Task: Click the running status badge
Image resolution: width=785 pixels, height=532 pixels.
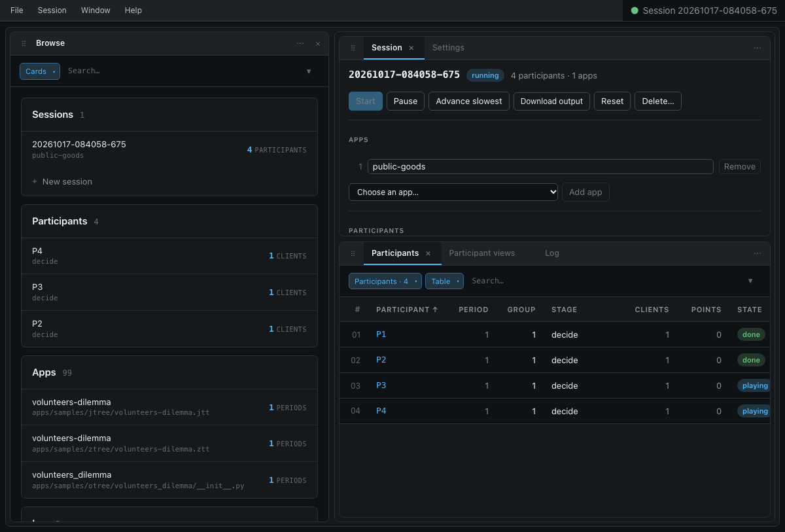Action: pos(485,75)
